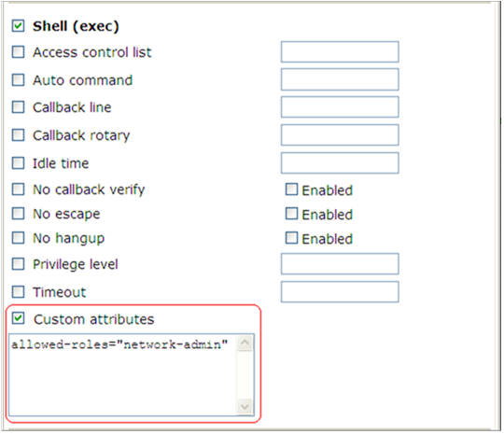
Task: Click inside the custom attributes text area
Action: 123,375
